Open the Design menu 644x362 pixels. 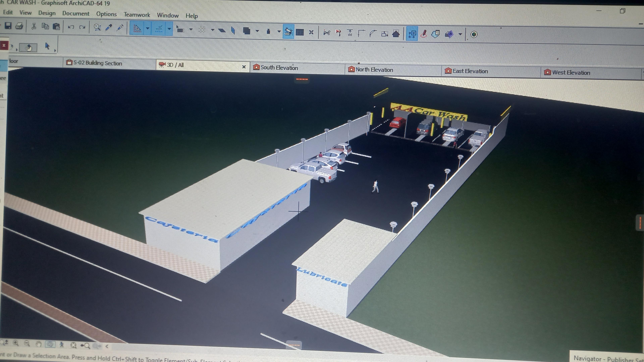47,13
